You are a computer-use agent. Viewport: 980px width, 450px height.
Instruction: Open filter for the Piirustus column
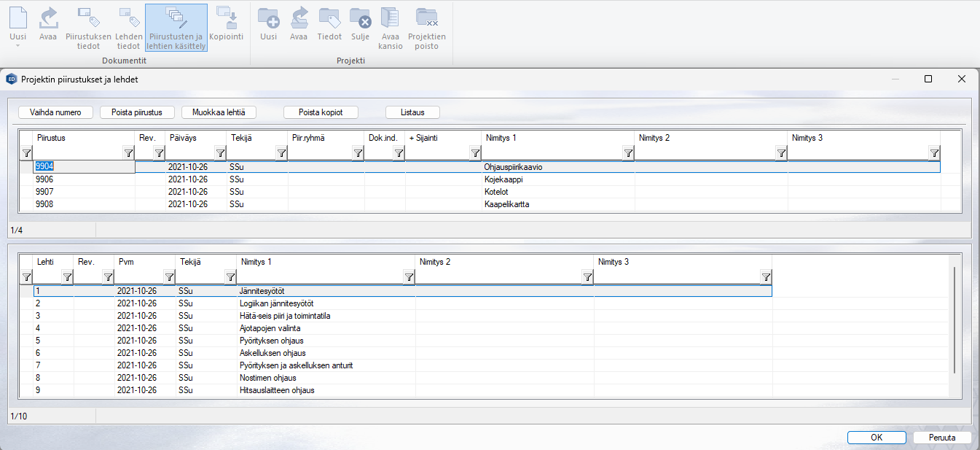click(x=129, y=153)
